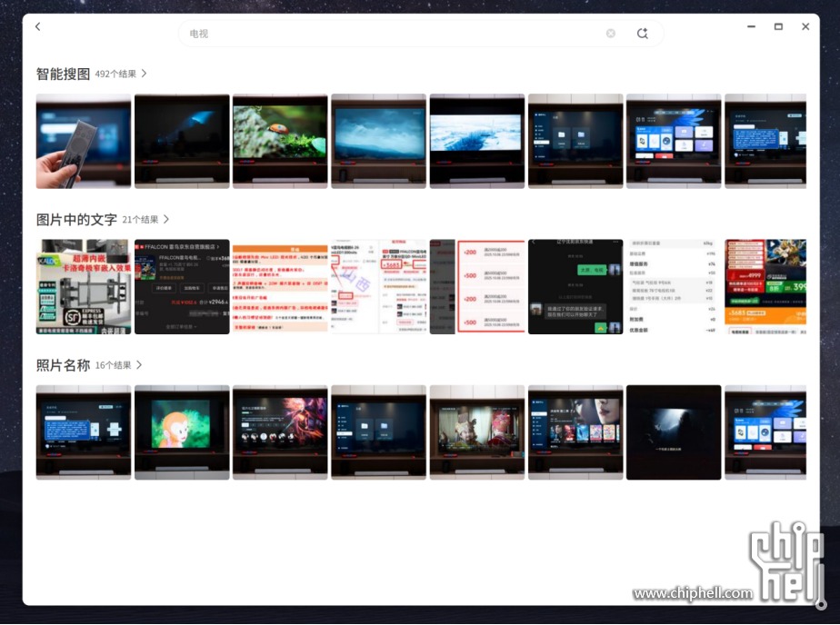Maximize the photo search window
The image size is (840, 625).
(x=778, y=27)
